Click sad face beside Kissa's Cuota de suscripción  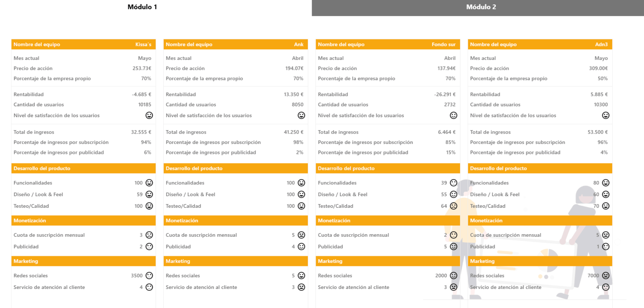click(149, 235)
